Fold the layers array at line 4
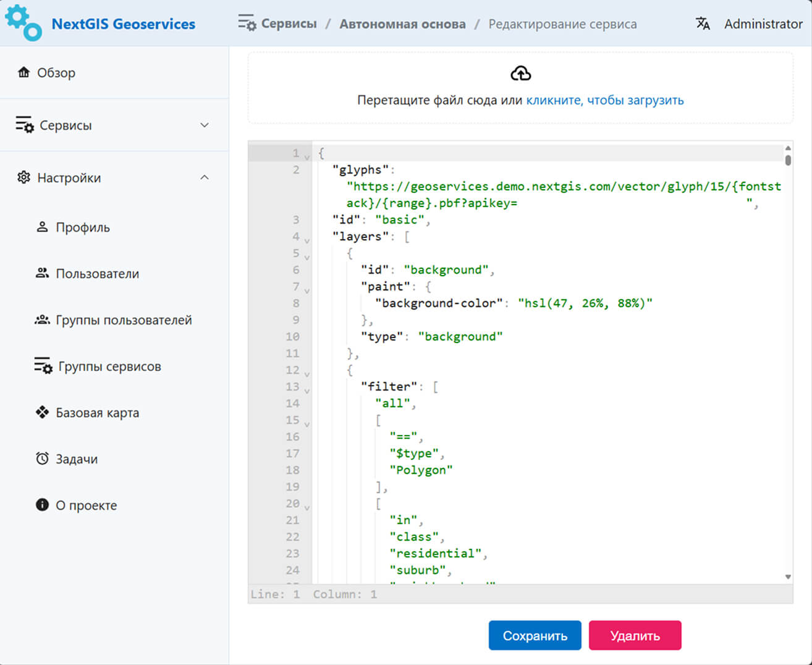Image resolution: width=812 pixels, height=665 pixels. coord(307,240)
